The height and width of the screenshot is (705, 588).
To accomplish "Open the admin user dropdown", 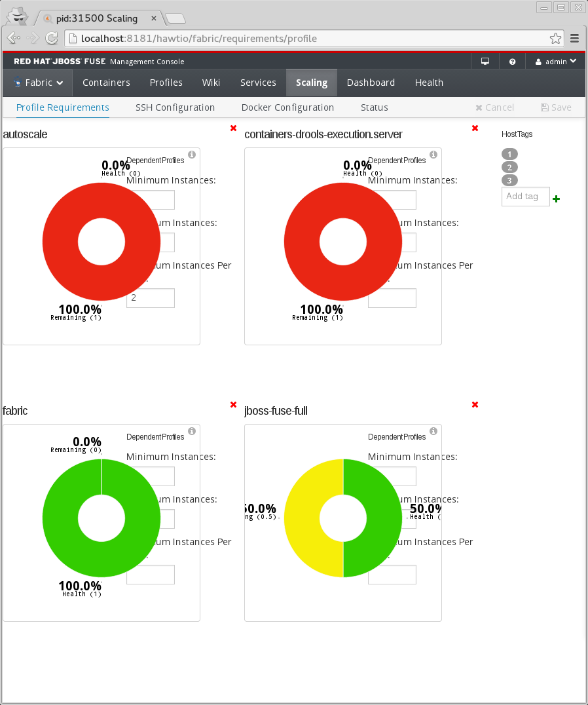I will point(556,62).
